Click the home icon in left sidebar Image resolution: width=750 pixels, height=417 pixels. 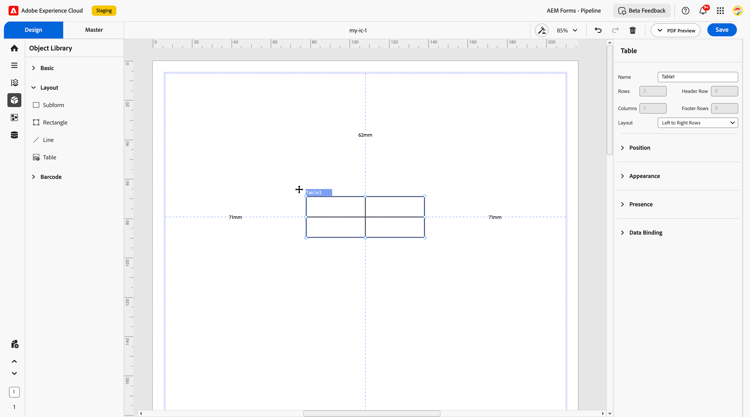pos(14,48)
